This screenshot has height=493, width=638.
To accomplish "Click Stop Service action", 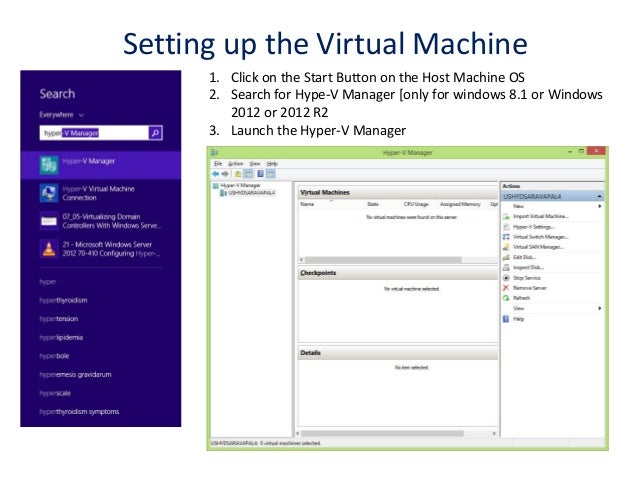I will (527, 278).
